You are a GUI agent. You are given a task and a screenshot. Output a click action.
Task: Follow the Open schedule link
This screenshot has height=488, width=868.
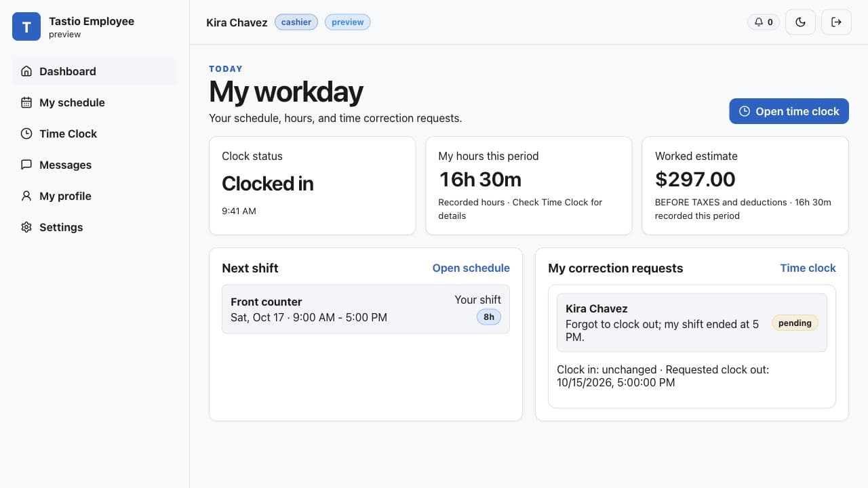(x=471, y=268)
